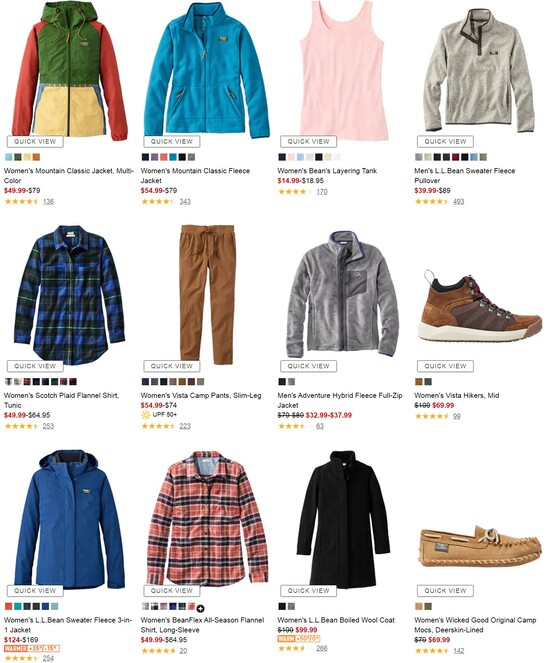Select the orange swatch for Mountain Classic Jacket
This screenshot has height=663, width=550.
36,157
